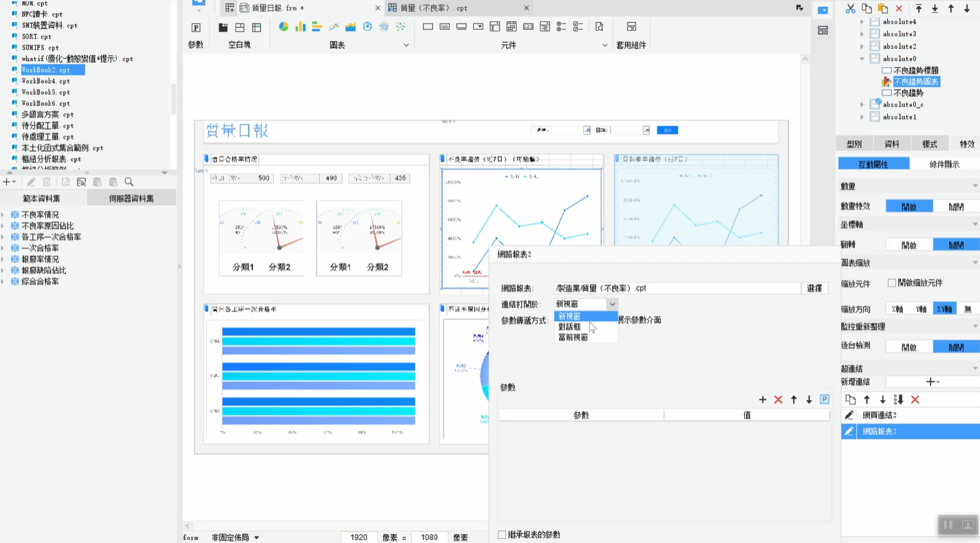Copy the selected component in tree panel
Image resolution: width=980 pixels, height=543 pixels.
tap(867, 8)
